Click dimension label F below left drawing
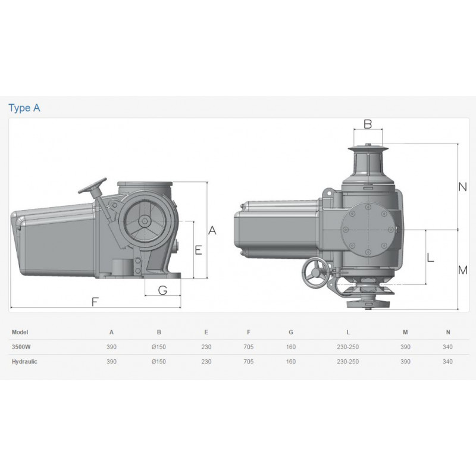This screenshot has width=476, height=476. point(95,301)
